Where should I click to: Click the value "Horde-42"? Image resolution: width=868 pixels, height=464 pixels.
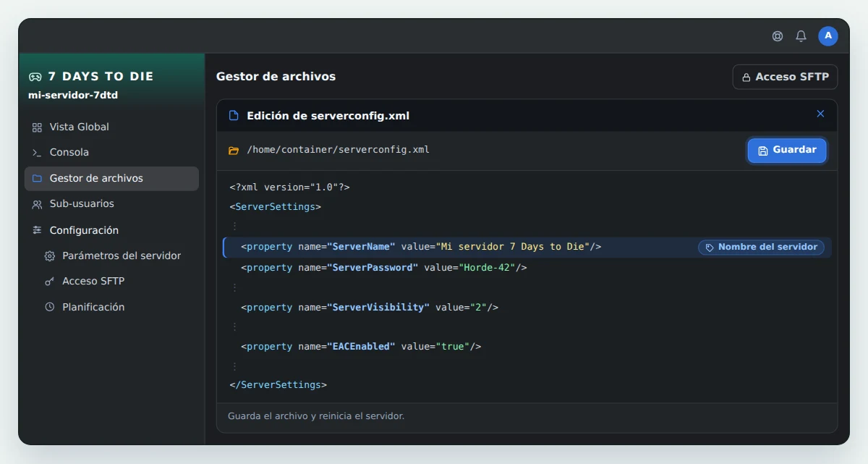(x=488, y=268)
